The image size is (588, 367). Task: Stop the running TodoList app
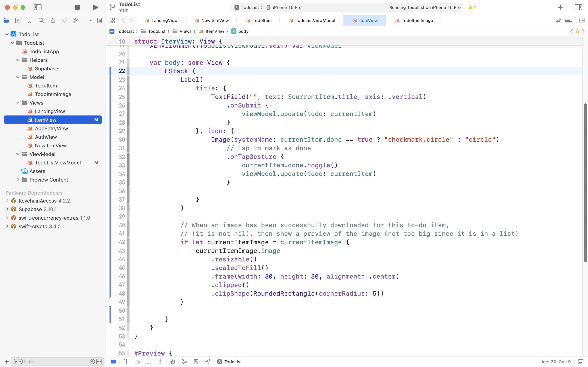(x=77, y=7)
